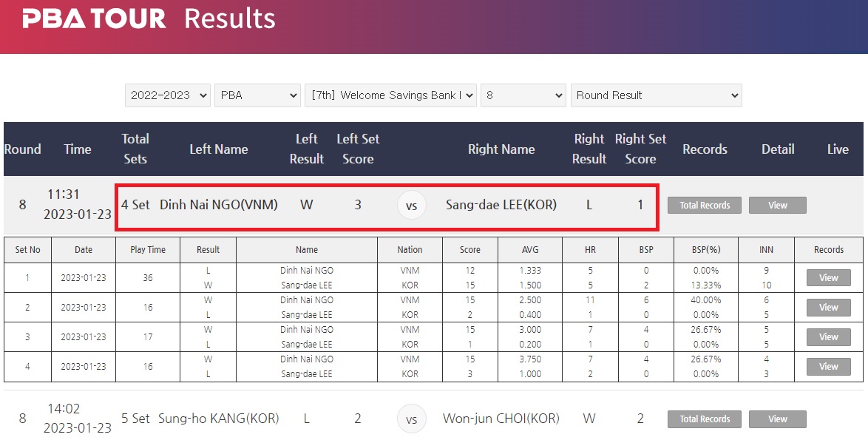Click Total Records for Sung-ho KANG match
This screenshot has width=868, height=440.
pos(704,419)
